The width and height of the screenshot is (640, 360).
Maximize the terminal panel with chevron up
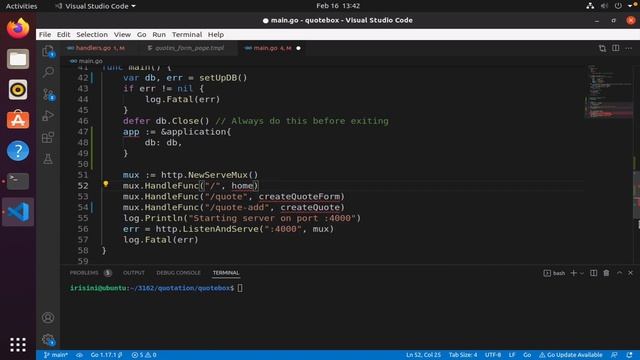[619, 273]
